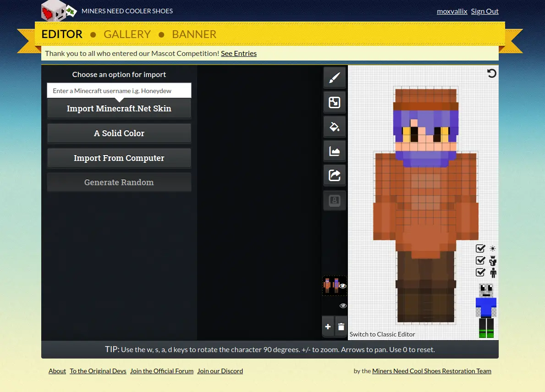Choose the A Solid Color option
This screenshot has width=545, height=392.
[119, 133]
